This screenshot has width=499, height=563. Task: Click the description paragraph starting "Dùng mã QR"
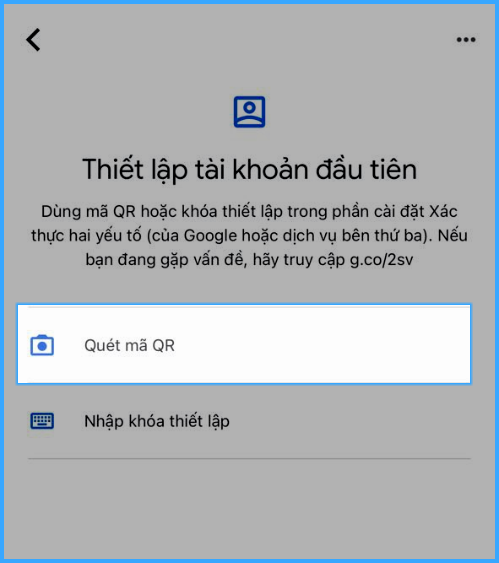[250, 236]
